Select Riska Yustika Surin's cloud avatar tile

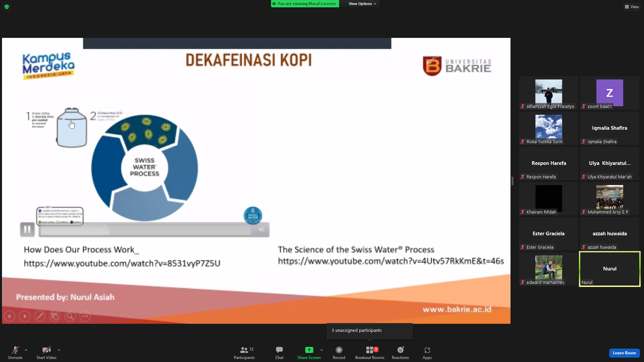tap(549, 128)
